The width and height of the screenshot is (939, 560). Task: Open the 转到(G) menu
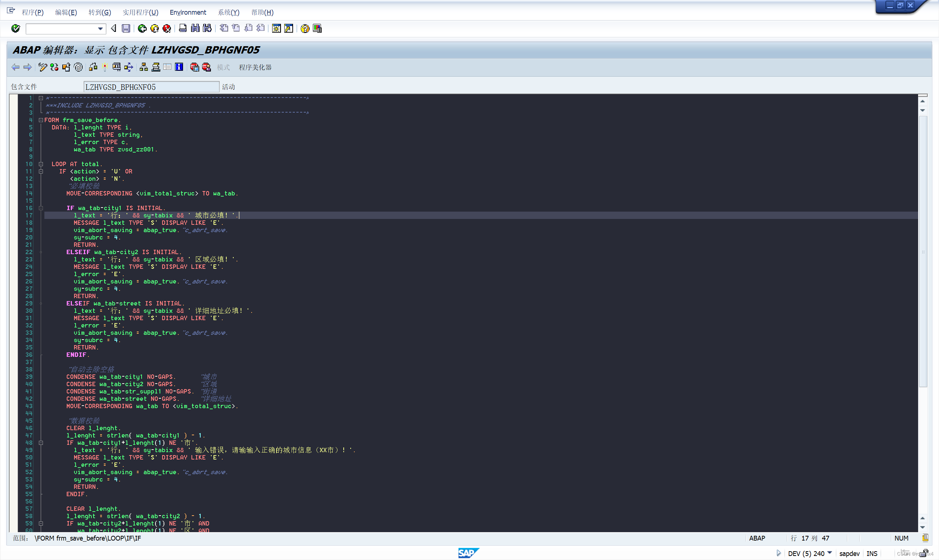point(100,12)
